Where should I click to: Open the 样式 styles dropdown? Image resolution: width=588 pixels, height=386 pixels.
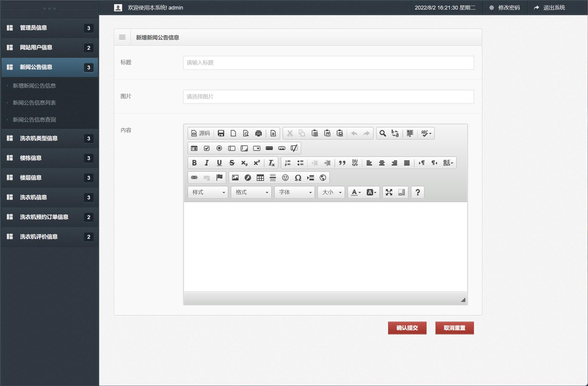208,192
